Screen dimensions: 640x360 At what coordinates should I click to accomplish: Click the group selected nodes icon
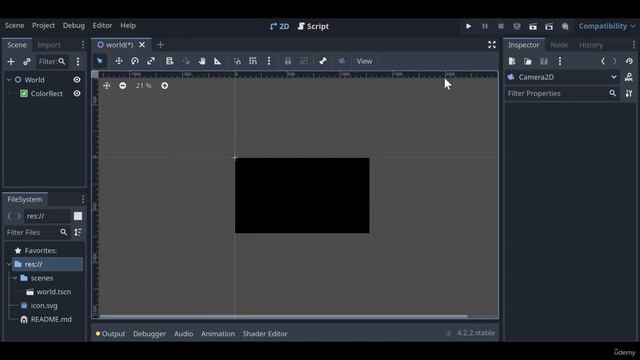coord(304,61)
